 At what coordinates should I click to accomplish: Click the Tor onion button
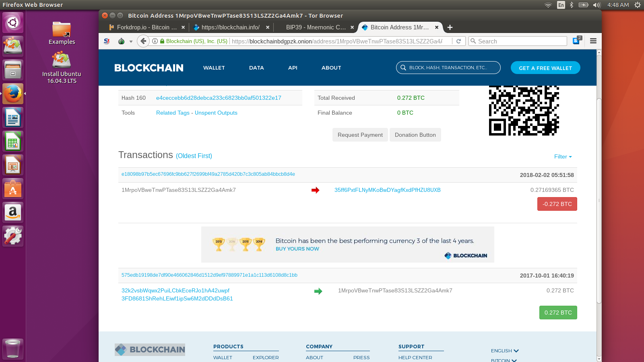(121, 41)
